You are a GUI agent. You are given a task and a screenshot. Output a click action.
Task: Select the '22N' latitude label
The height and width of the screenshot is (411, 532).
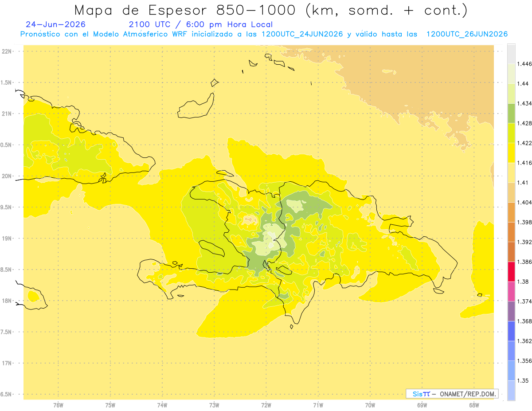pos(7,51)
